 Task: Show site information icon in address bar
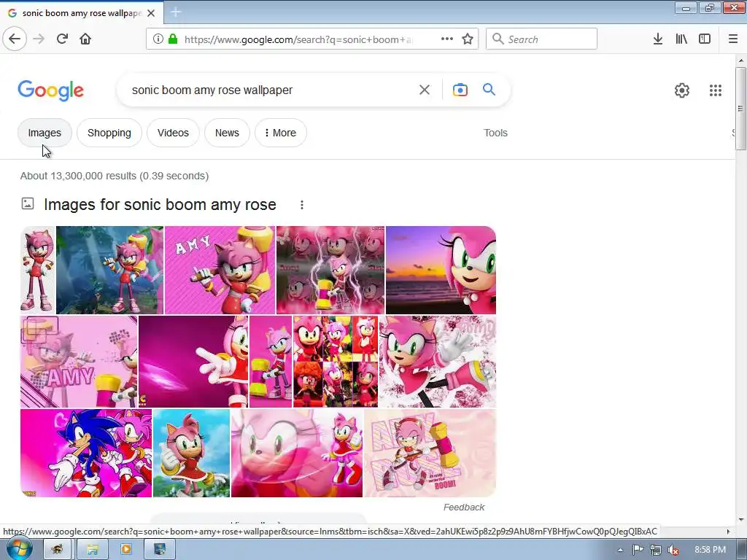click(x=158, y=39)
